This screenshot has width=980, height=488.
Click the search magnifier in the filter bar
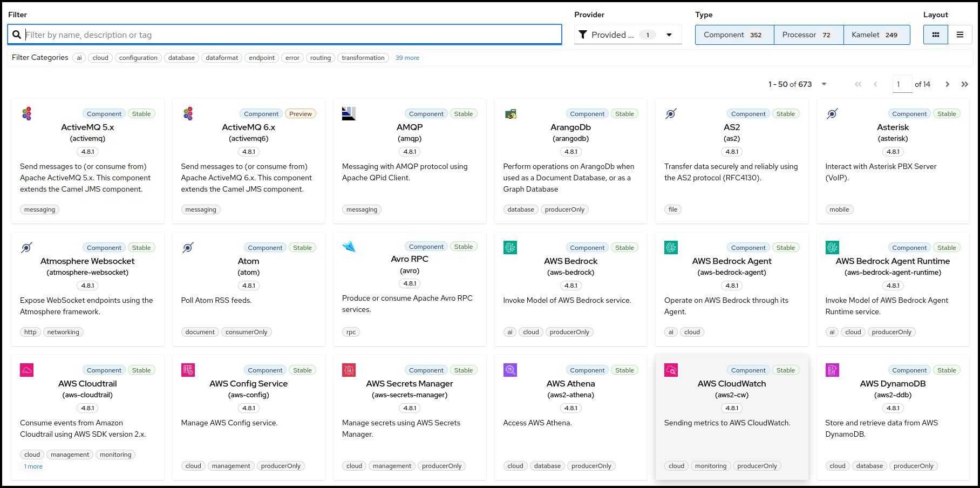click(16, 35)
